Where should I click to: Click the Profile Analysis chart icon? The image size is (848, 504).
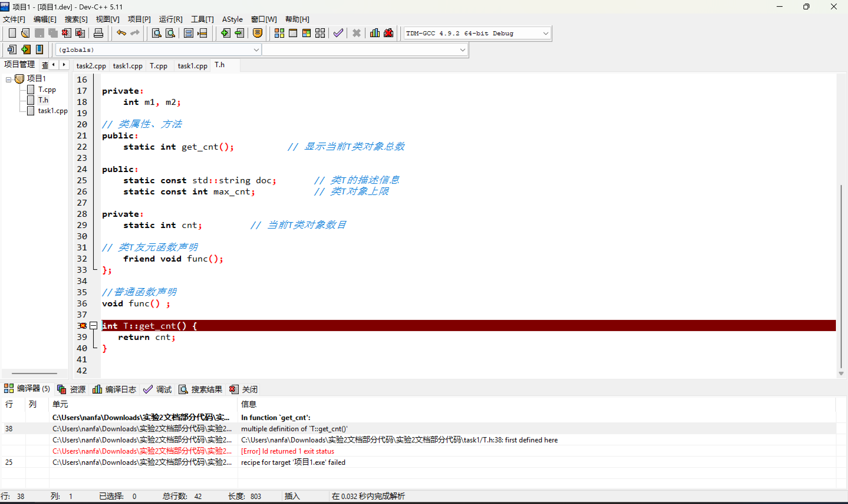[374, 33]
